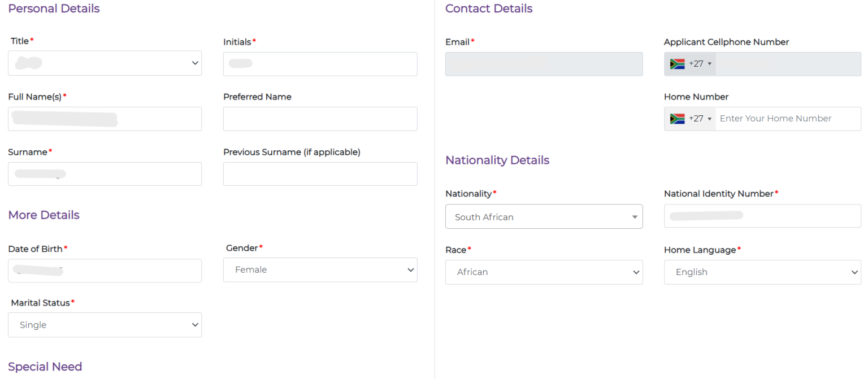Select the National Identity Number field

click(x=762, y=216)
